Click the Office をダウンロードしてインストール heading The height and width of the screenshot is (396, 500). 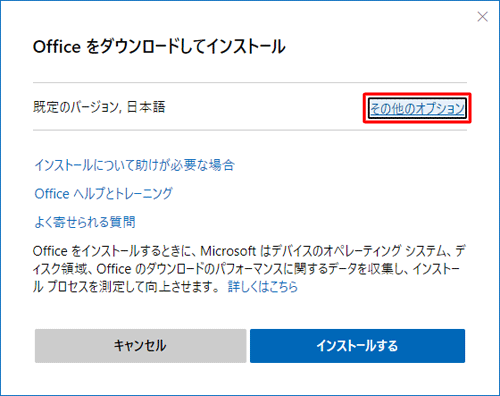(159, 46)
